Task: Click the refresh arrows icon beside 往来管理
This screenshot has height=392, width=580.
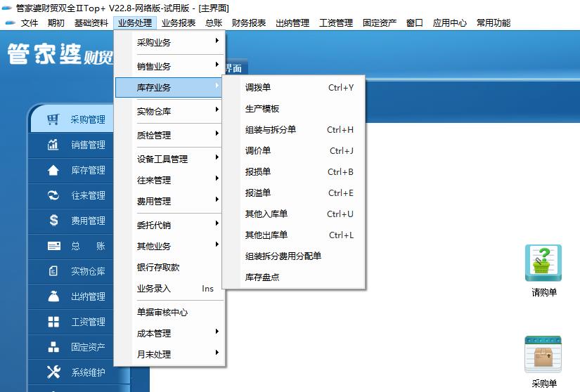Action: (53, 195)
